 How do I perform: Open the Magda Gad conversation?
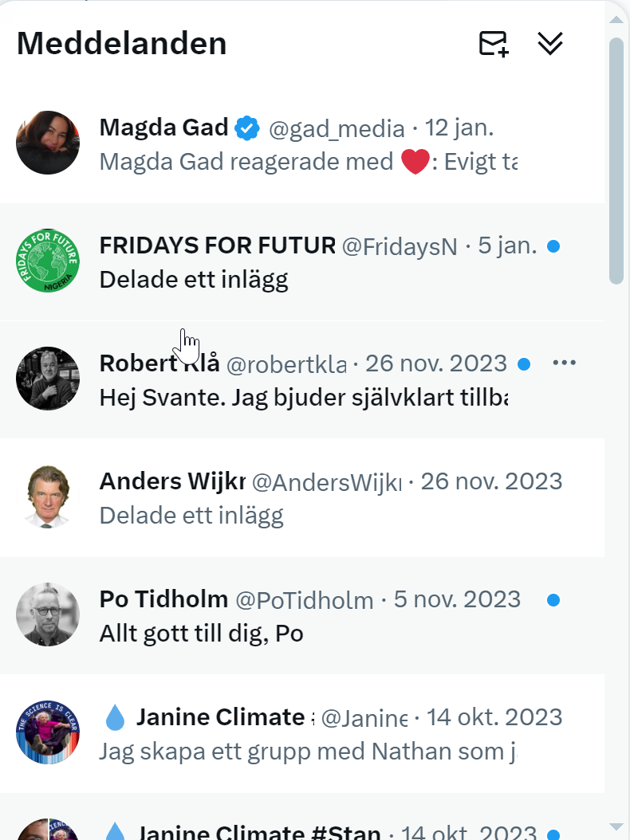pos(319,163)
